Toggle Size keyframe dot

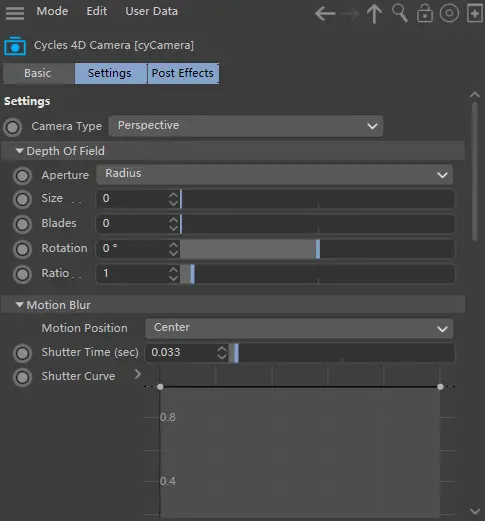22,199
